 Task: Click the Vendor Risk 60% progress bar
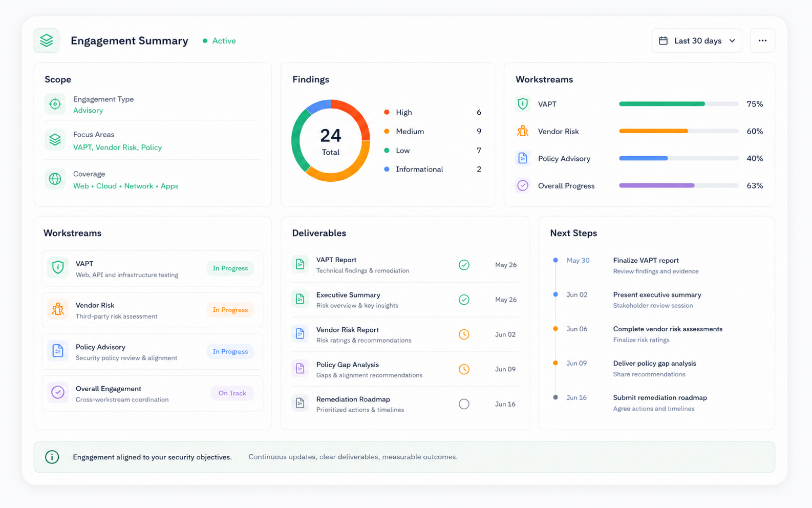(x=679, y=131)
